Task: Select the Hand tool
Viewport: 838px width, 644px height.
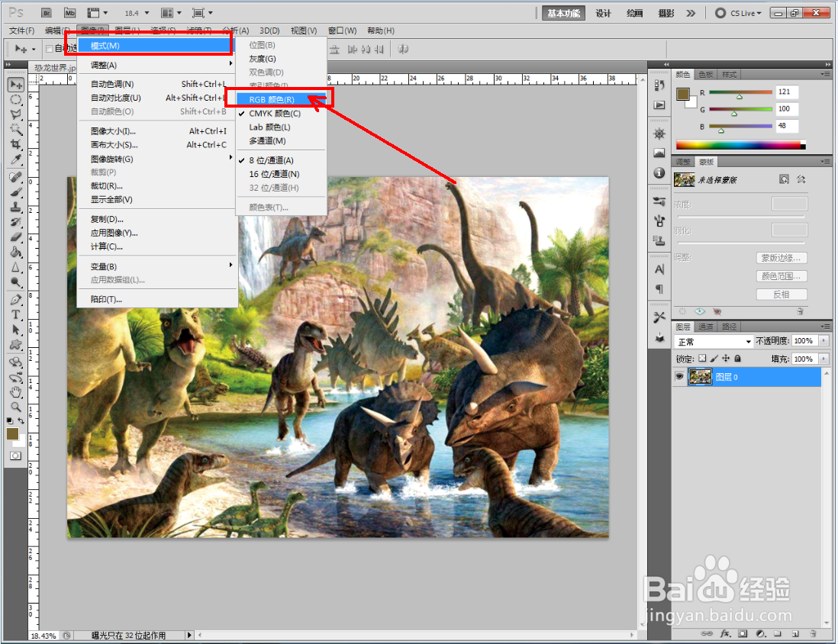Action: (x=16, y=392)
